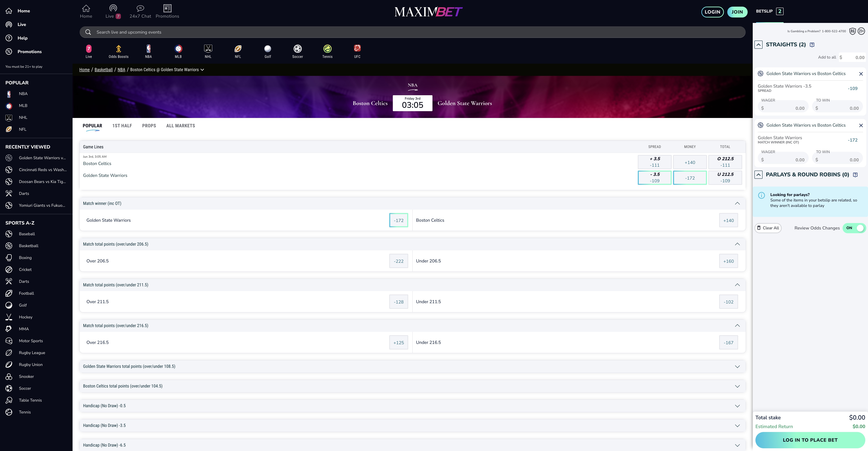This screenshot has height=451, width=868.
Task: Open the Odds Boosts icon
Action: (118, 49)
